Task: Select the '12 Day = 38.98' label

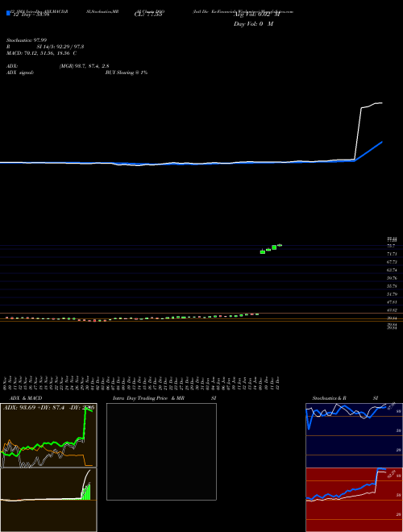Action: [30, 15]
